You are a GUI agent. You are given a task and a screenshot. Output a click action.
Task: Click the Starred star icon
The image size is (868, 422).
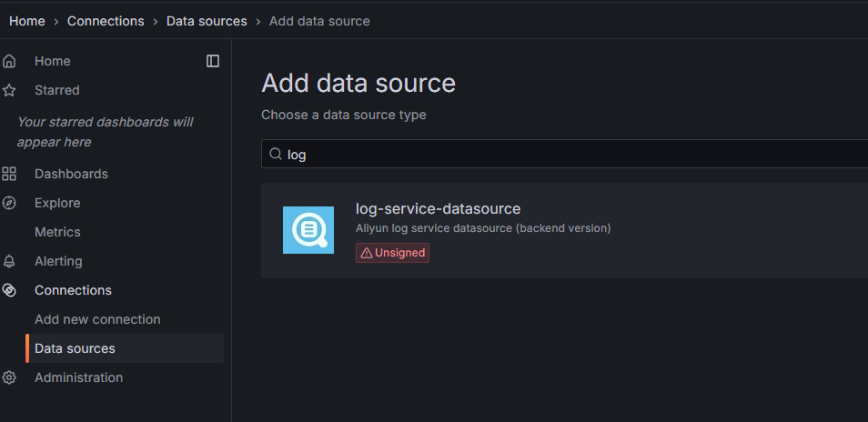tap(9, 90)
